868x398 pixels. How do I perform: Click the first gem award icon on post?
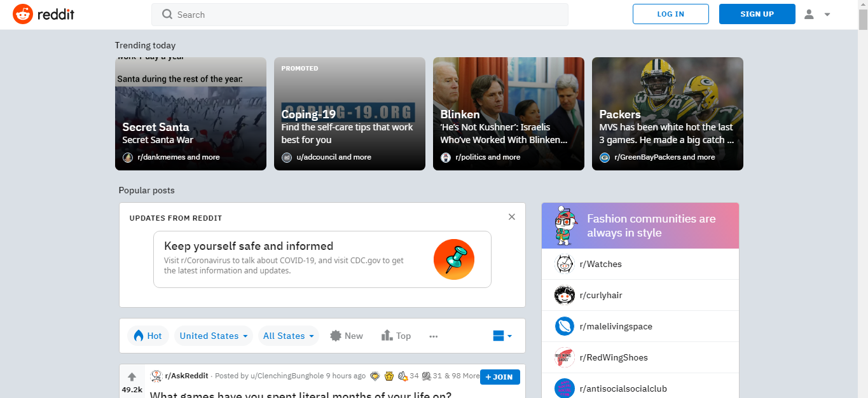375,376
